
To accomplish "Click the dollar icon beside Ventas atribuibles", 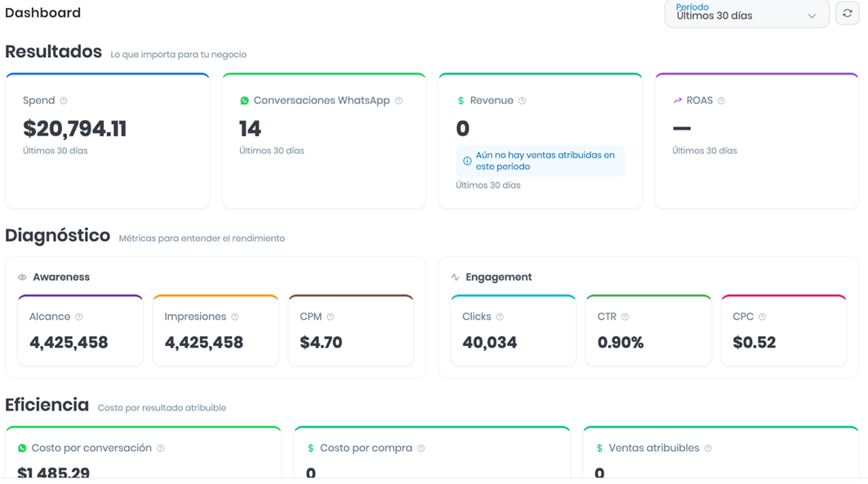I will [599, 448].
